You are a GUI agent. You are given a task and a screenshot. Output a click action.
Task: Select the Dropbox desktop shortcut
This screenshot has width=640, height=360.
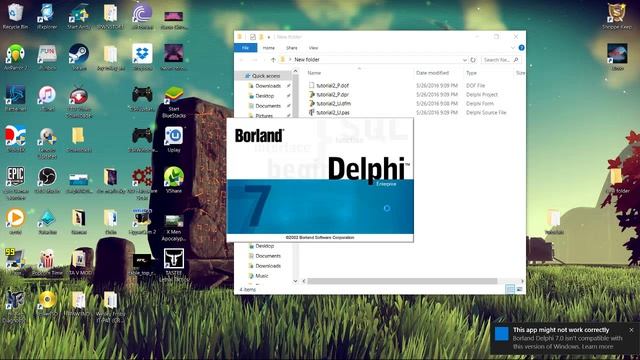coord(142,56)
